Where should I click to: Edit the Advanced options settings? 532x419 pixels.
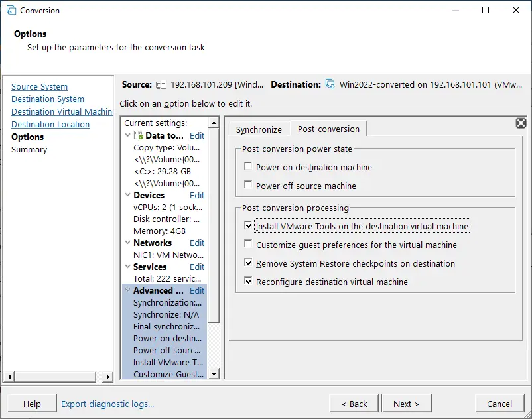(197, 291)
